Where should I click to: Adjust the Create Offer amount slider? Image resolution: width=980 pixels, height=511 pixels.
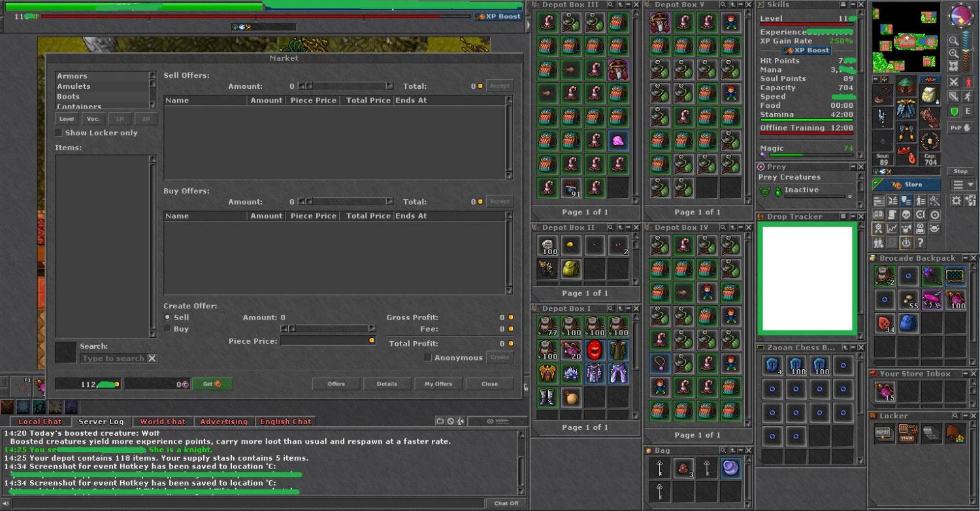tap(328, 329)
